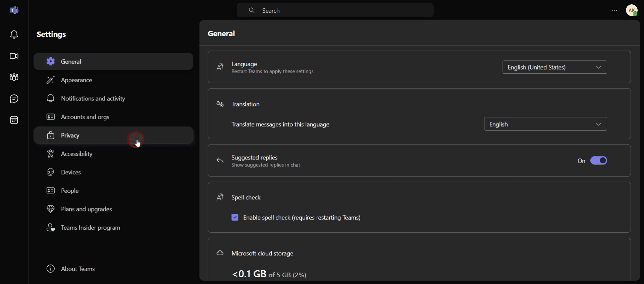This screenshot has width=644, height=284.
Task: Open the Chat bubble icon in left rail
Action: (x=14, y=99)
